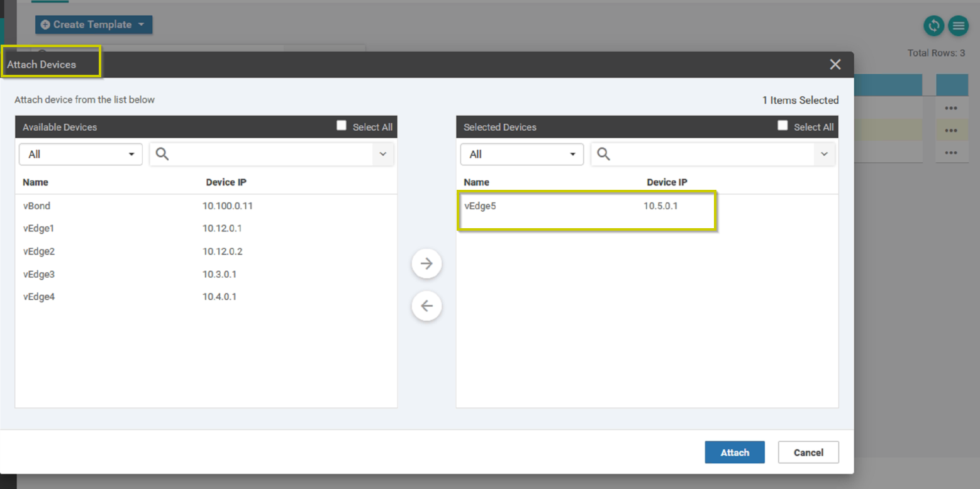
Task: Open the hamburger menu icon in the background page
Action: click(x=958, y=25)
